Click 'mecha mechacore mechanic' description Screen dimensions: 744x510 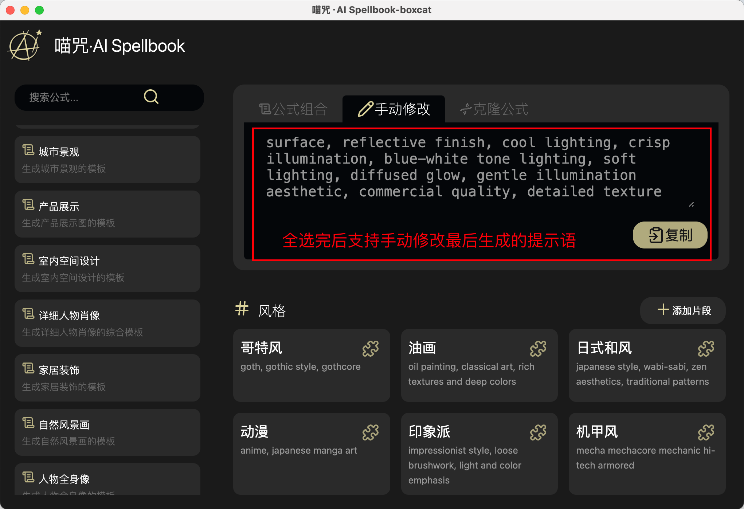[x=645, y=458]
